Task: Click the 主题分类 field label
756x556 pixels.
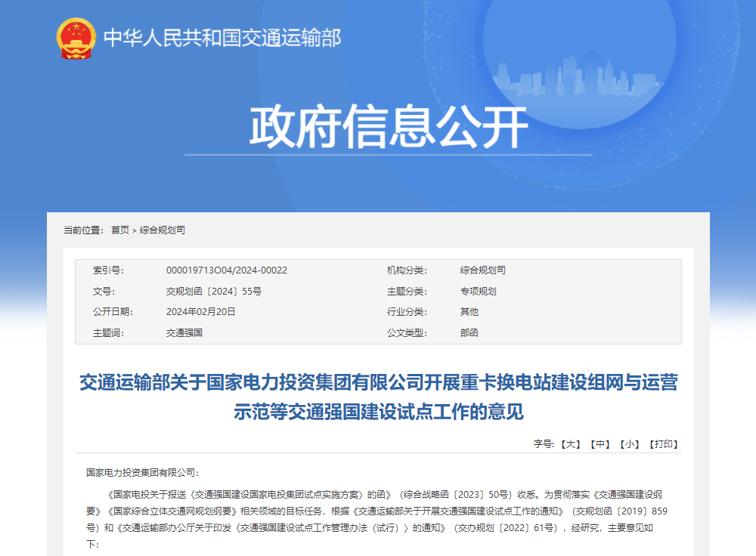Action: [407, 291]
